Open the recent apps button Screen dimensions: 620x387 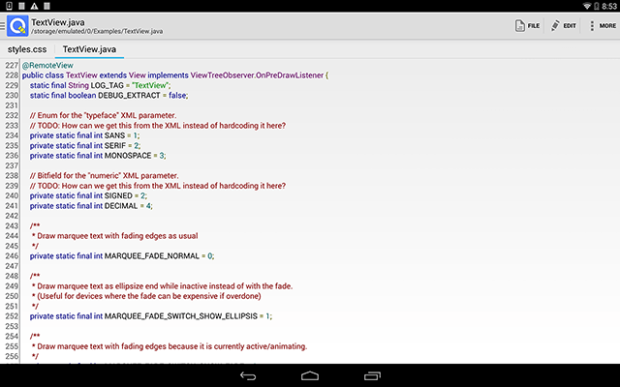(x=372, y=376)
